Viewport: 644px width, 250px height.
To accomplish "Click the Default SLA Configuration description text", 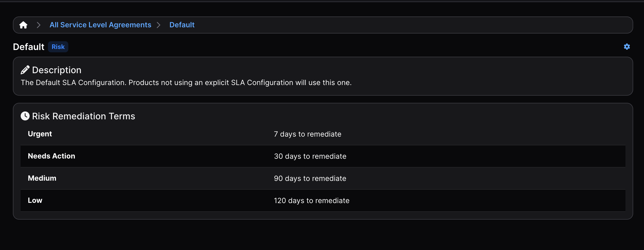I will click(186, 83).
